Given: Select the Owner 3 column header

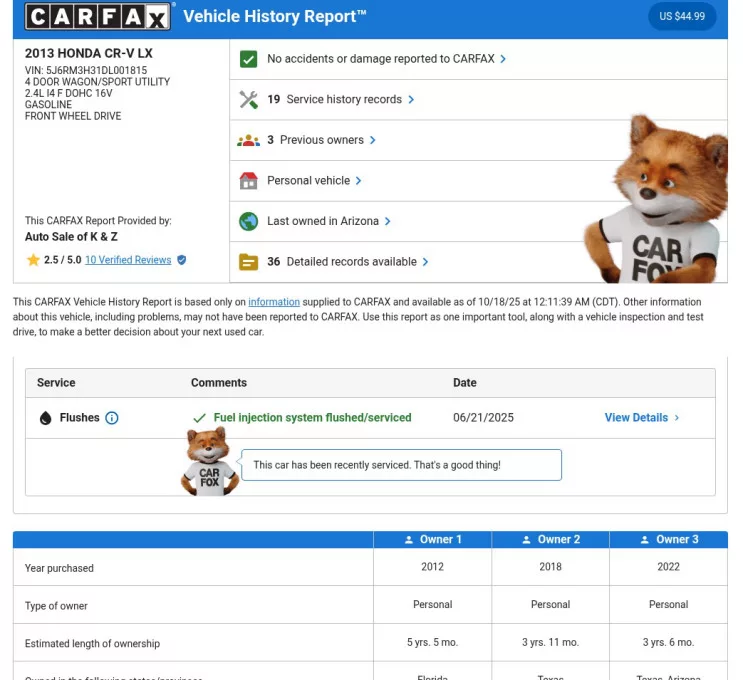Looking at the screenshot, I should tap(669, 540).
